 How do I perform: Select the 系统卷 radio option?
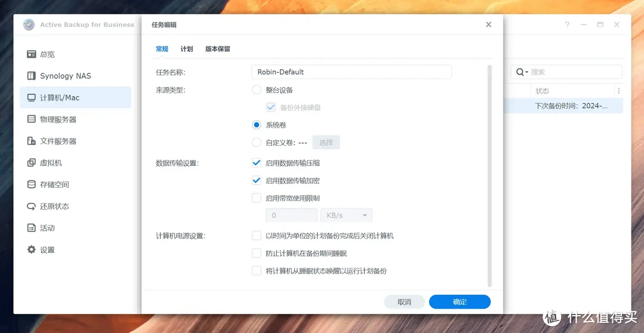[x=256, y=125]
